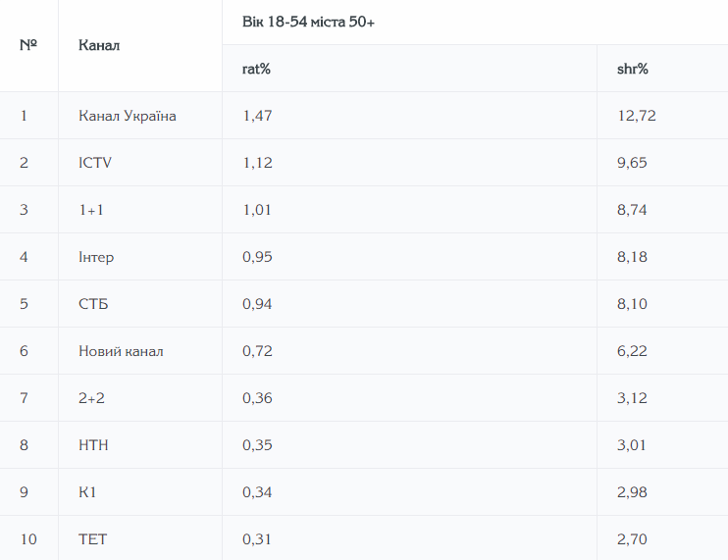Select the СТБ channel cell

coord(93,304)
